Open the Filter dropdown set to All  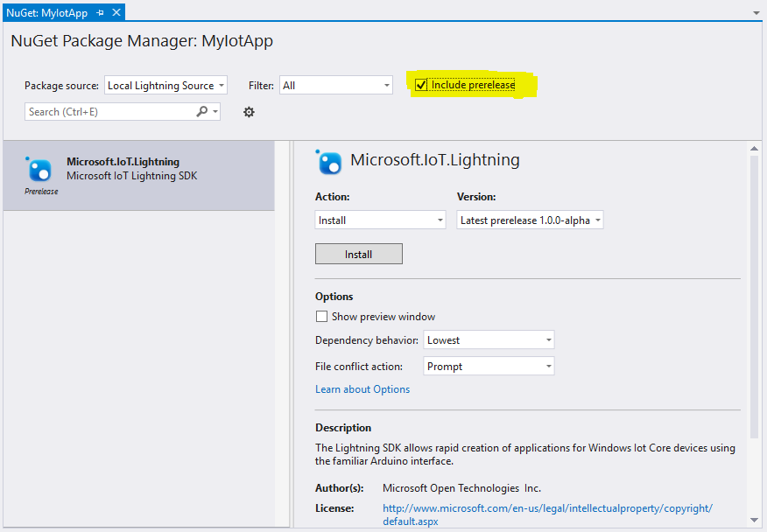(336, 85)
